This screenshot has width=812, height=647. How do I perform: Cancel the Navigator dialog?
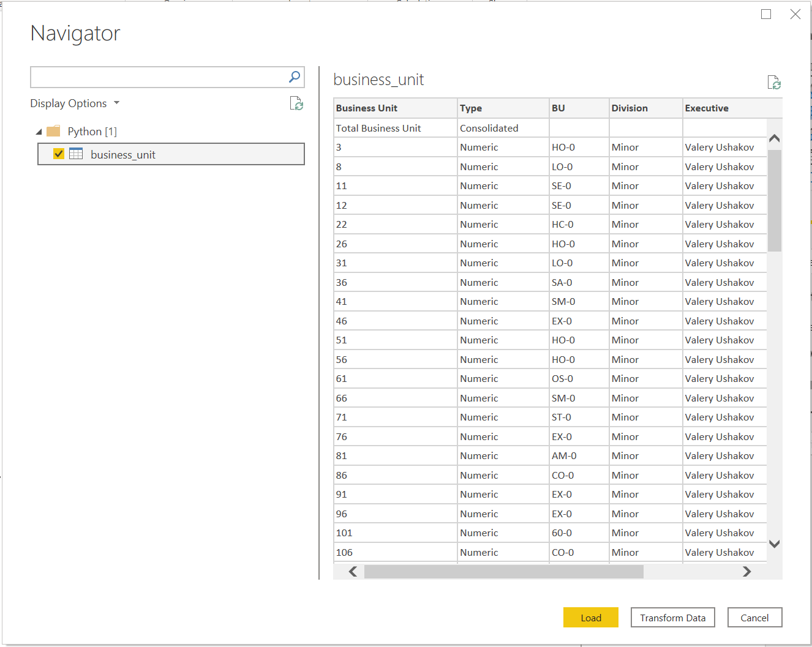[754, 618]
